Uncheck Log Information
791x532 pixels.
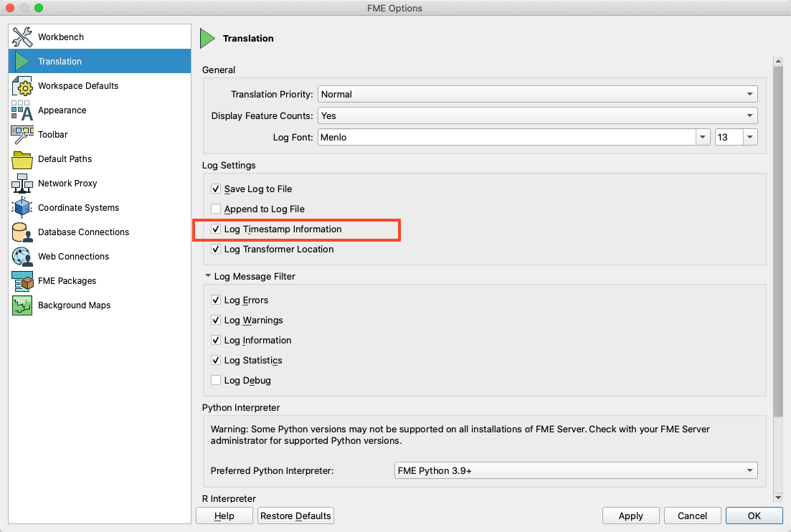(x=216, y=341)
